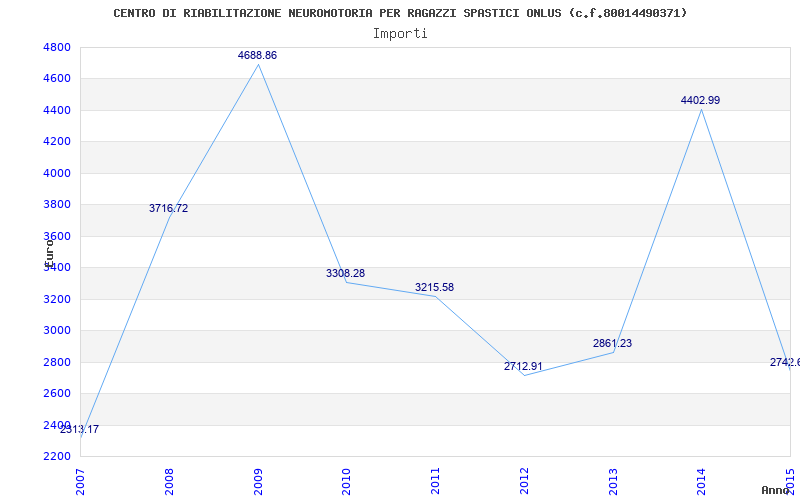Select data label 3716.72
The height and width of the screenshot is (500, 800).
[x=168, y=208]
